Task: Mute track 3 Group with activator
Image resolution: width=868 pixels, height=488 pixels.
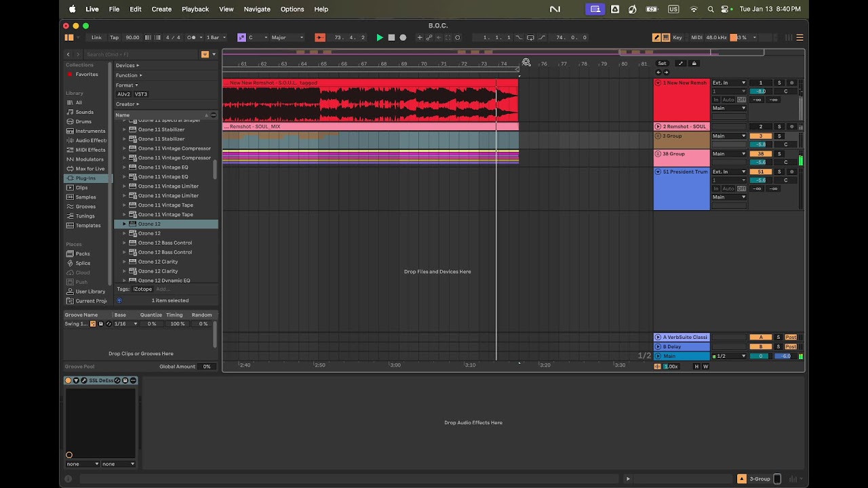Action: click(761, 136)
